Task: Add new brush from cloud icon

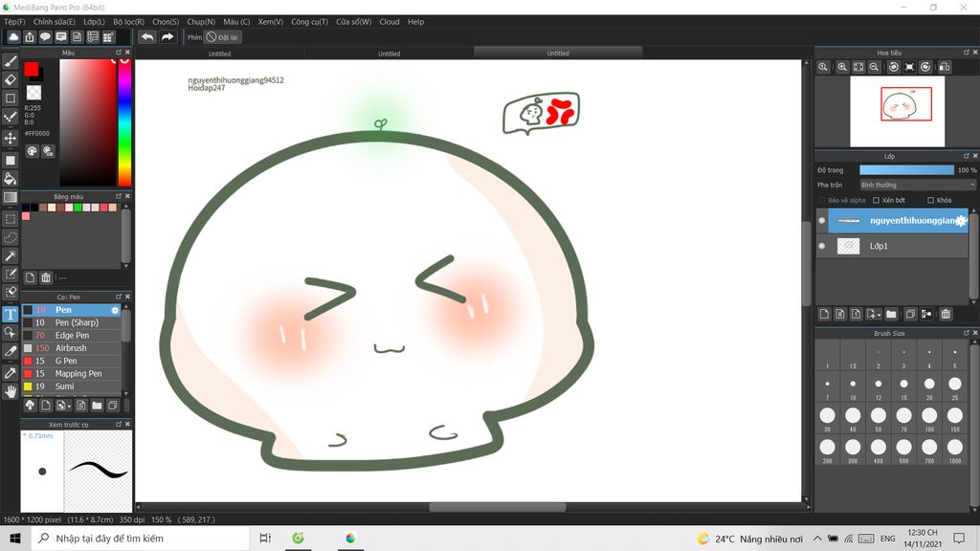Action: coord(30,406)
